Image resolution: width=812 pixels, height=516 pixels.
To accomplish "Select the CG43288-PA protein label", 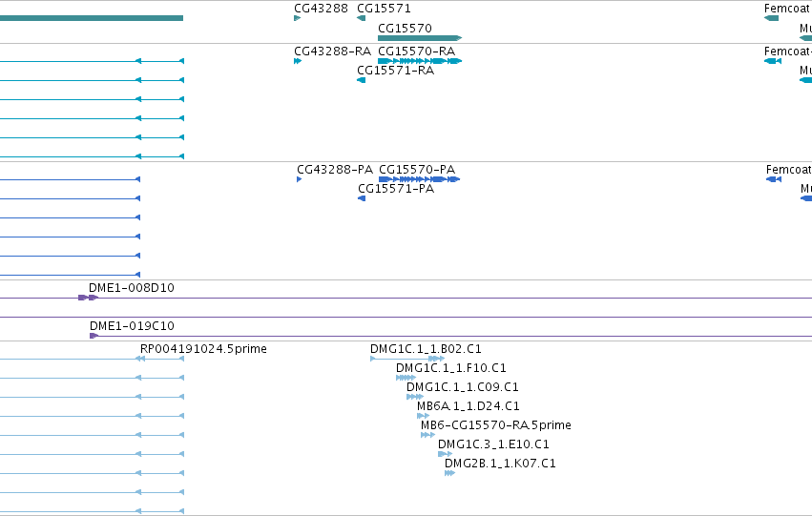I will pyautogui.click(x=335, y=170).
